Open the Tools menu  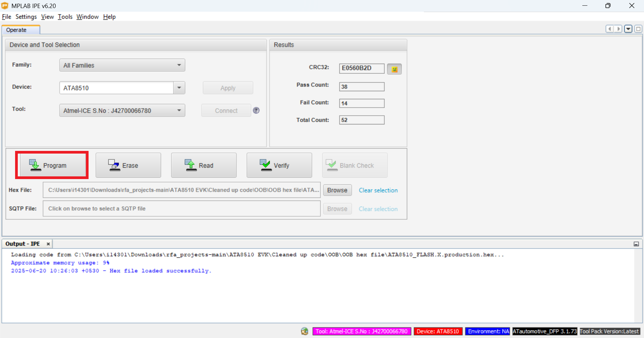pyautogui.click(x=65, y=17)
